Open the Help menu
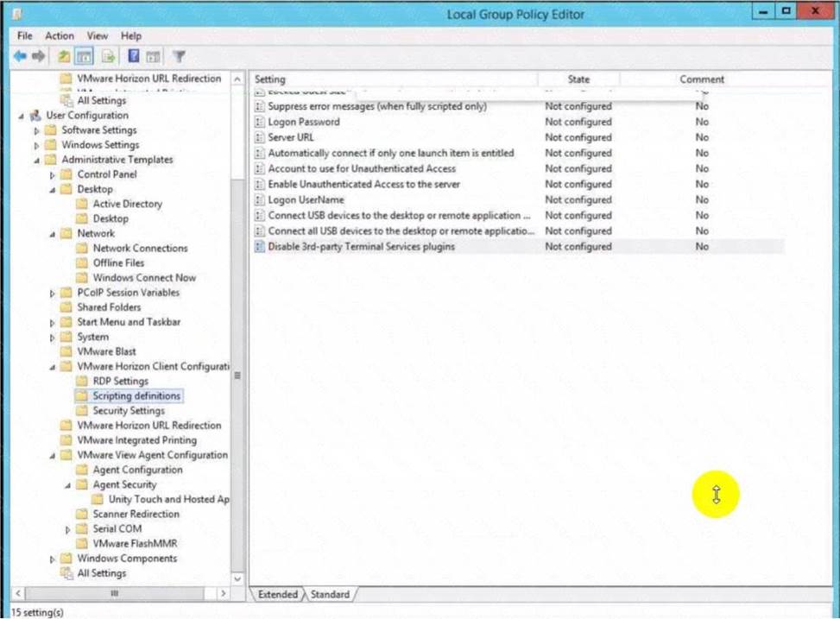This screenshot has width=840, height=619. pyautogui.click(x=131, y=36)
